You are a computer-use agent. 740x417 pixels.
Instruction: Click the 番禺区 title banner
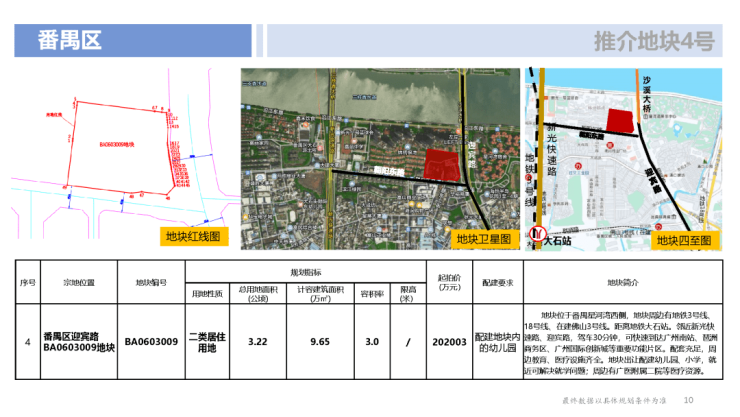70,41
